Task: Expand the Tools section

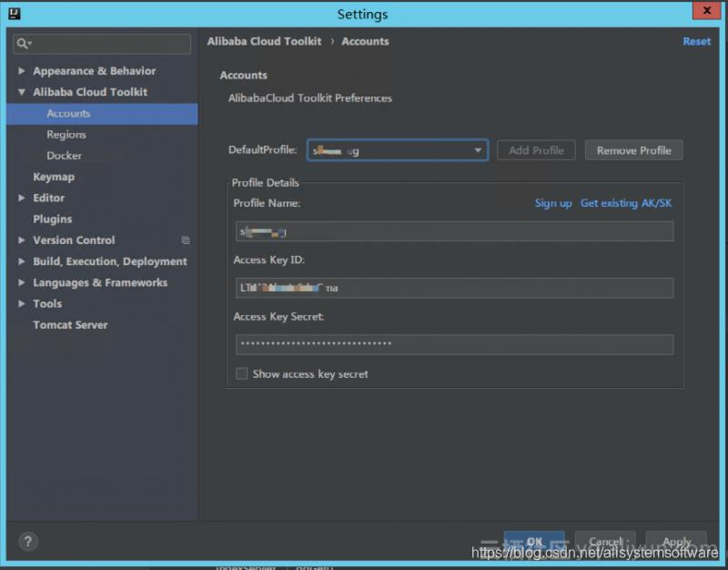Action: click(x=21, y=303)
